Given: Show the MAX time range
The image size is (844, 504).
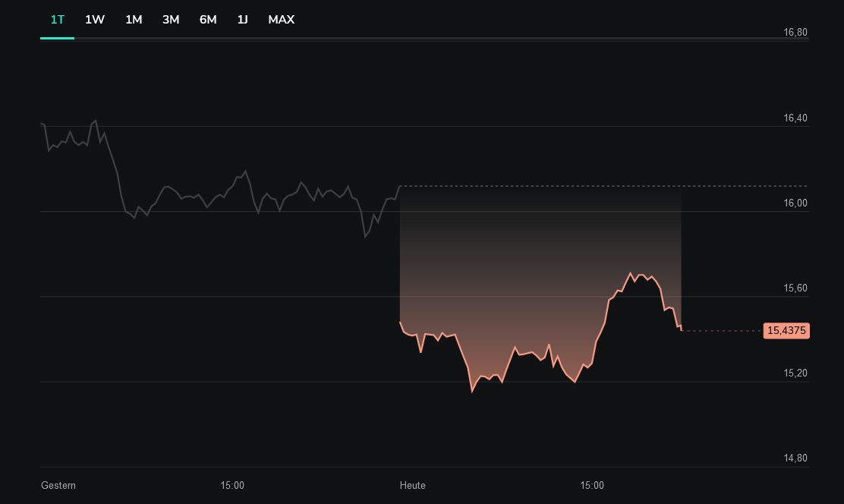Looking at the screenshot, I should (281, 20).
